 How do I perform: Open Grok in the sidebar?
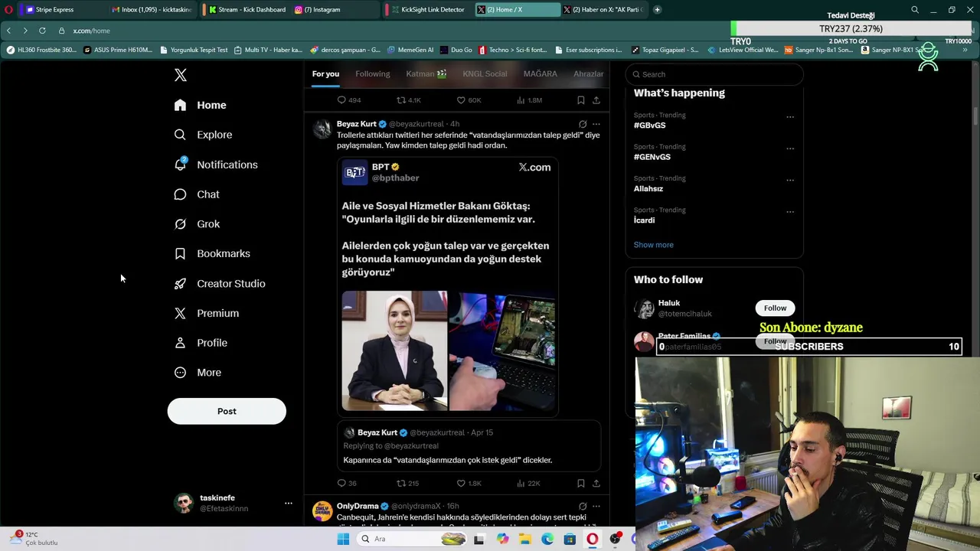pyautogui.click(x=197, y=224)
